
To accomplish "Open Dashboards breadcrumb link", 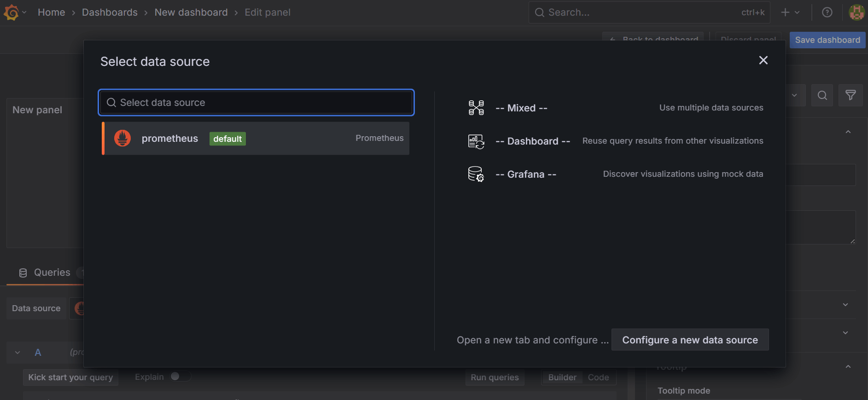I will [x=110, y=12].
